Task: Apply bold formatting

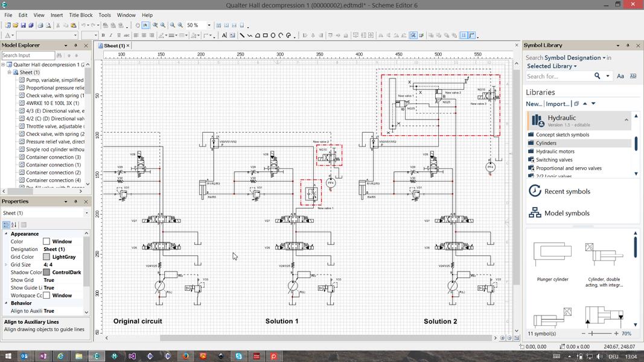Action: [103, 36]
